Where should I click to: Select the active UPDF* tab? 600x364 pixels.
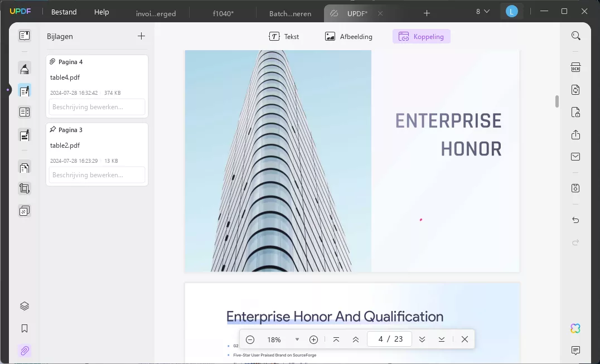click(x=357, y=13)
